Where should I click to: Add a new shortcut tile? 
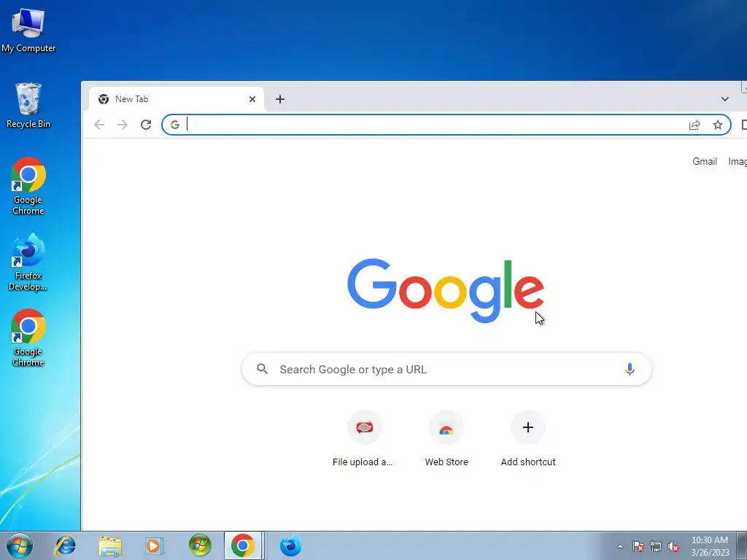coord(528,438)
